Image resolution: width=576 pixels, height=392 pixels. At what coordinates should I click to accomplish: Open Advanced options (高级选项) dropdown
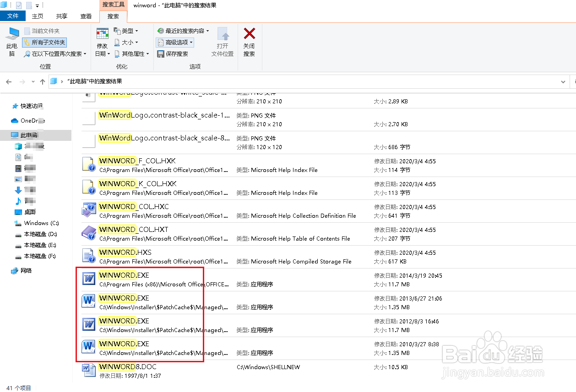coord(175,42)
